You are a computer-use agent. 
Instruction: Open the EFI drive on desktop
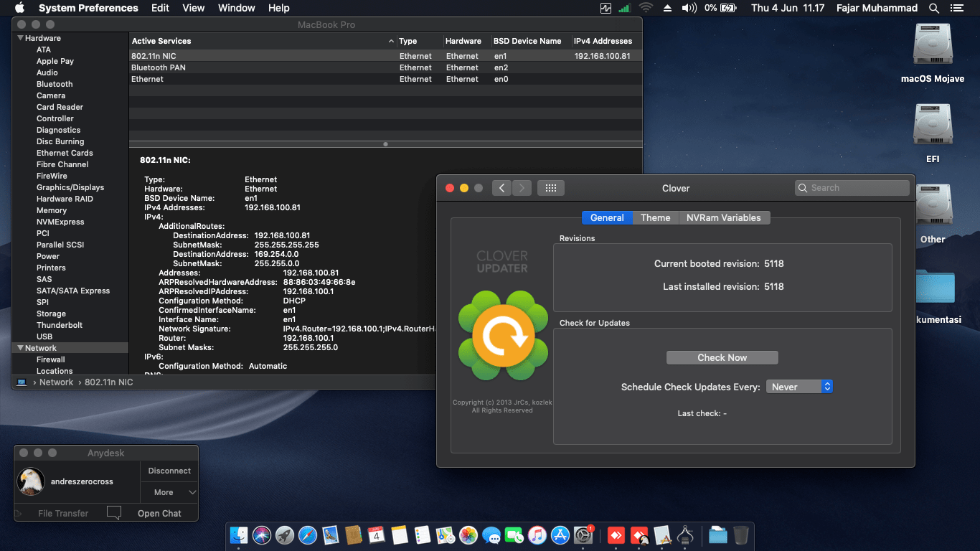coord(933,125)
